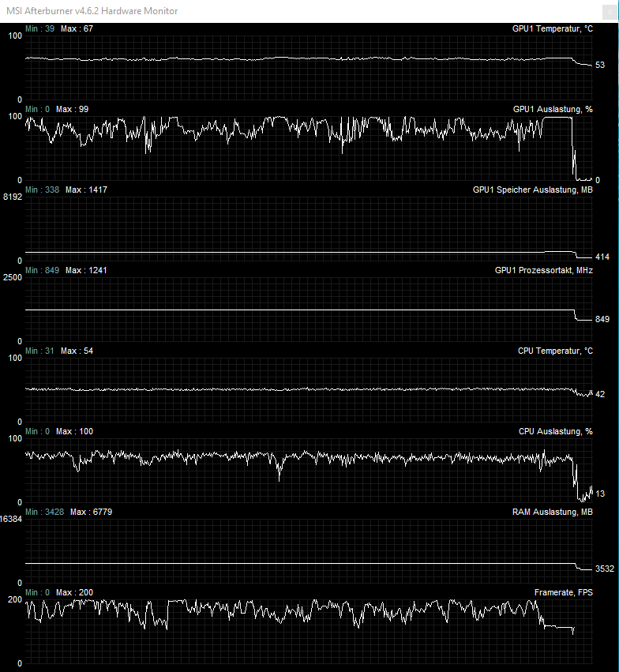Click current value 849 beside Prozessortakt graph
The width and height of the screenshot is (619, 672).
pyautogui.click(x=602, y=319)
